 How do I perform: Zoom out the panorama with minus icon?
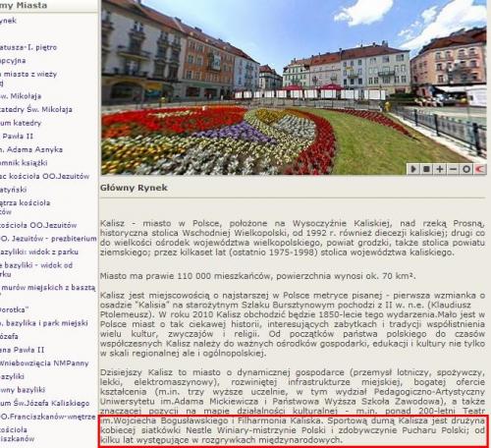tap(453, 169)
